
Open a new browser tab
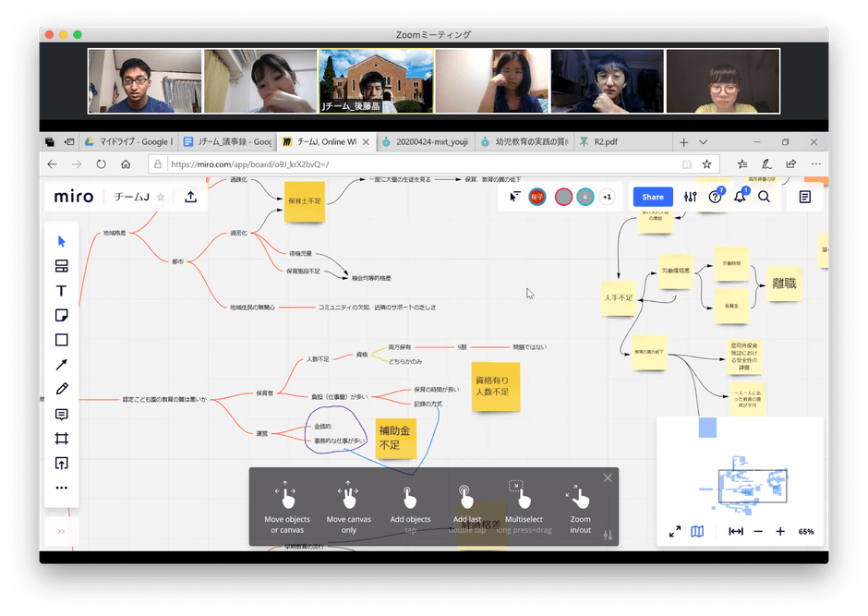(683, 142)
